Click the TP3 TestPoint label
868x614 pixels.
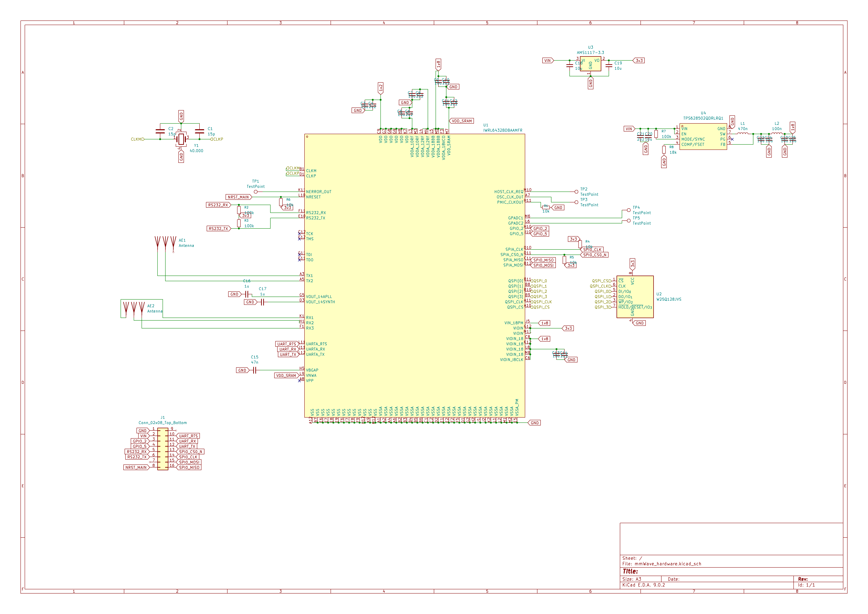click(x=589, y=202)
